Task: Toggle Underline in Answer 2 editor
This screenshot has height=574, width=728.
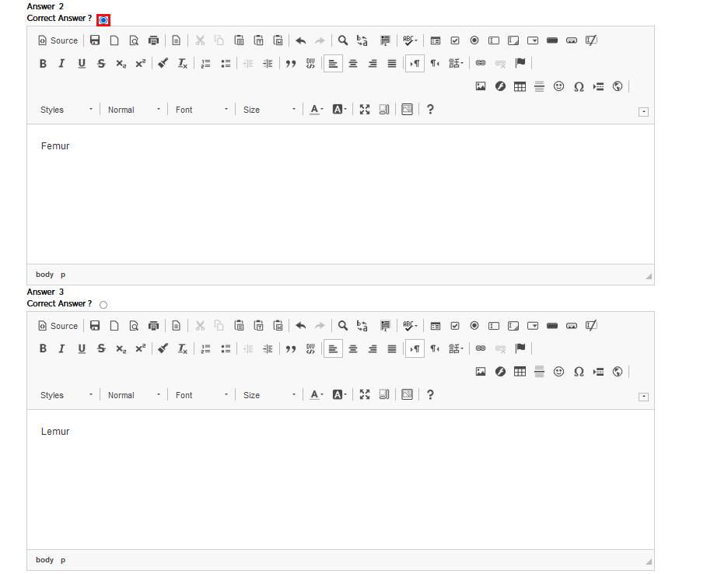Action: coord(82,64)
